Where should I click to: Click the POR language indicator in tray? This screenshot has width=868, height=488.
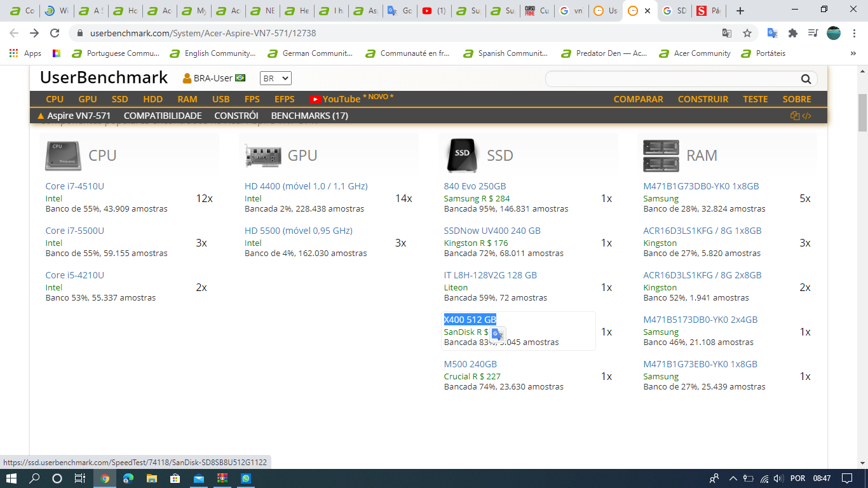coord(797,478)
